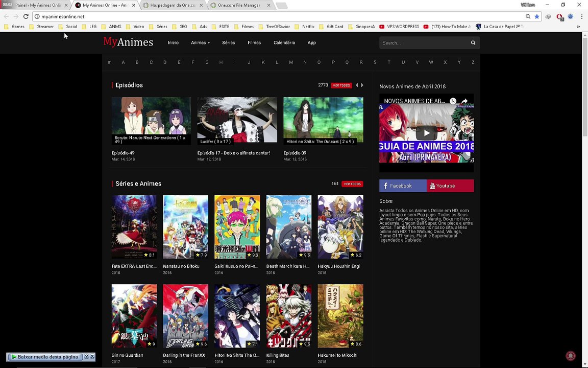Click the Episódio 17 title link
This screenshot has height=368, width=588.
(x=234, y=153)
